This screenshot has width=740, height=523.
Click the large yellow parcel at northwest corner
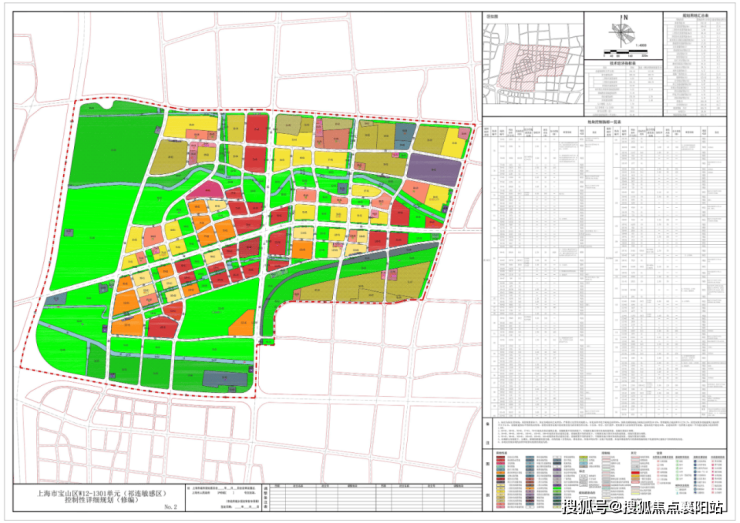point(190,125)
